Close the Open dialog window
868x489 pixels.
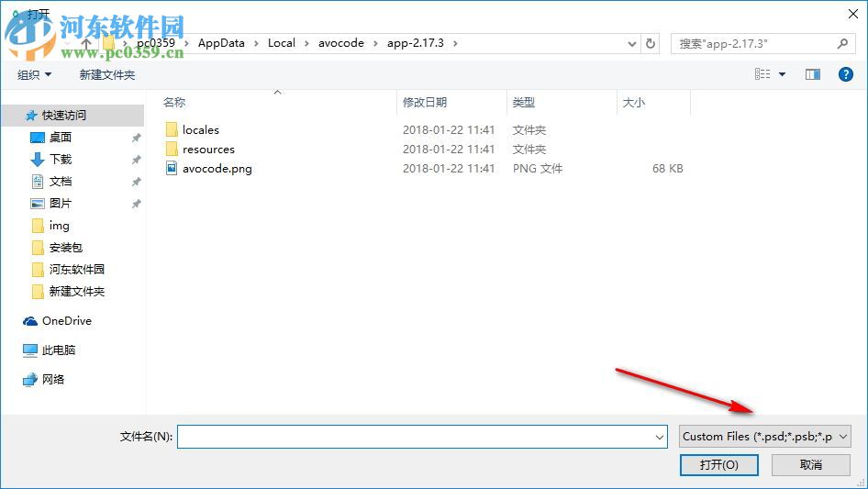click(x=853, y=15)
